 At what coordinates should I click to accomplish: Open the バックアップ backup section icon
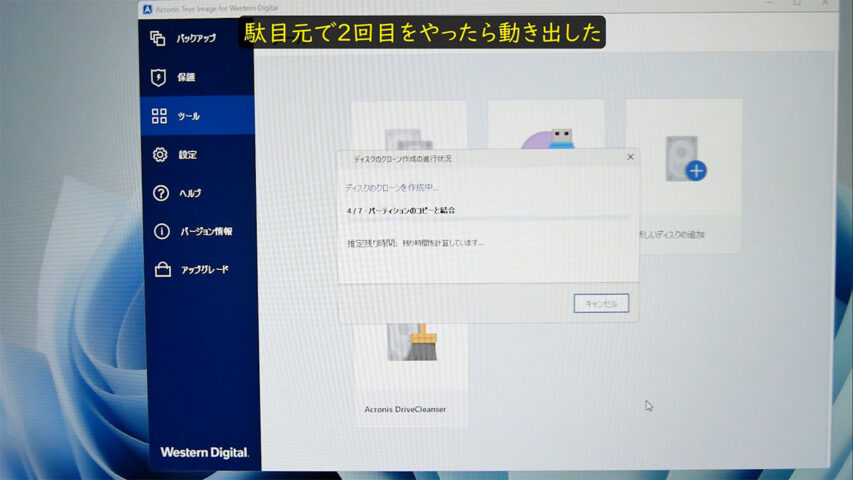pos(158,38)
